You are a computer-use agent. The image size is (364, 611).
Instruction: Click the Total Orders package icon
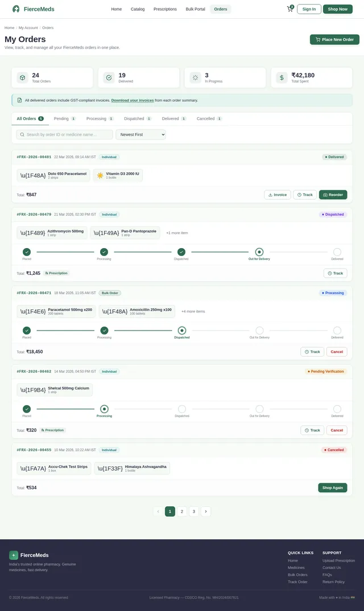[22, 77]
